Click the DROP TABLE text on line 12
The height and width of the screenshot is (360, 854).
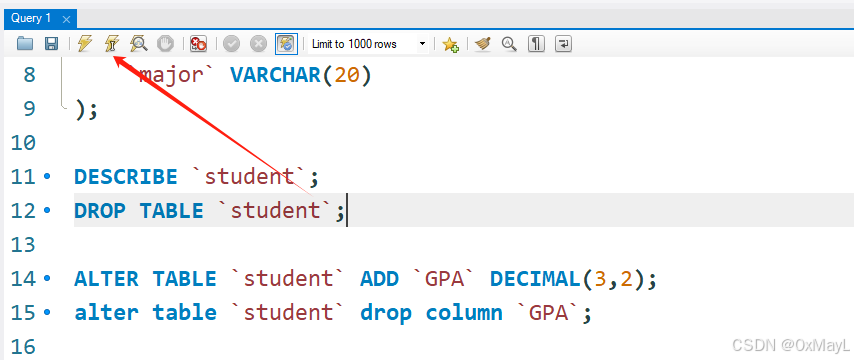139,210
